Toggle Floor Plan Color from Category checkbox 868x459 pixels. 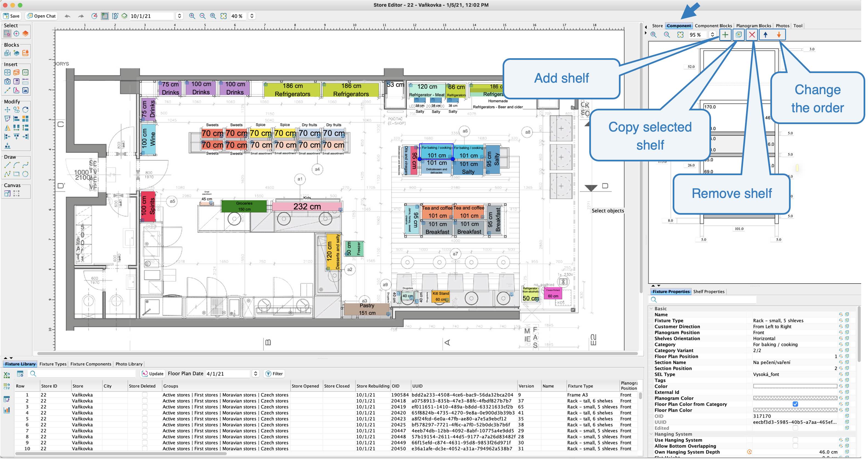point(795,404)
